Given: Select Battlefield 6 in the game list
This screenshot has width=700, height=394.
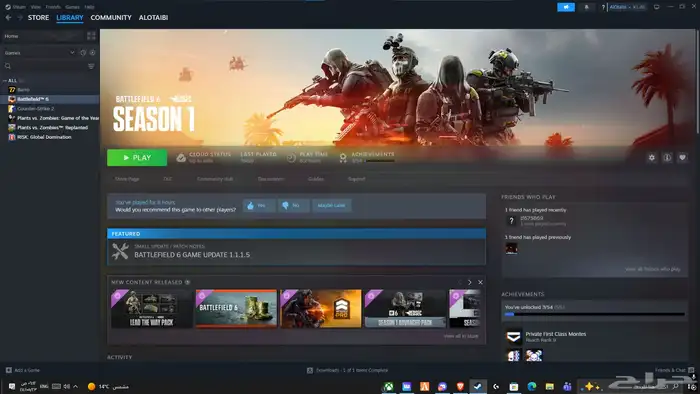Looking at the screenshot, I should (50, 99).
